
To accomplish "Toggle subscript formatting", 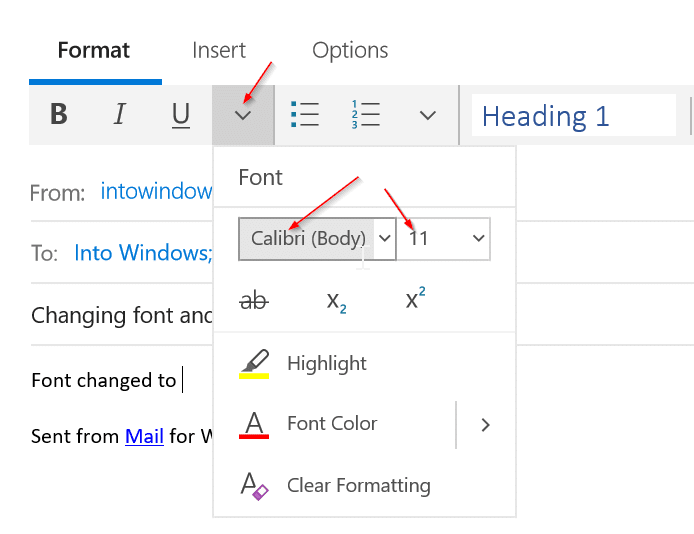I will coord(336,301).
